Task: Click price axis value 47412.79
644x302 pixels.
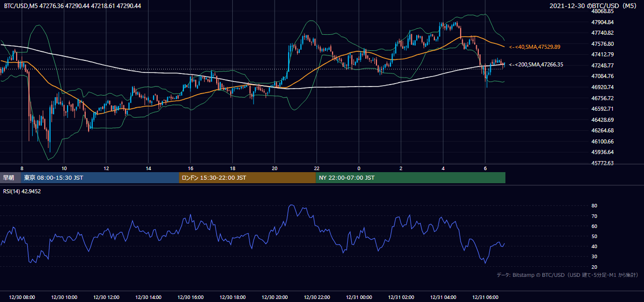Action: [x=603, y=54]
